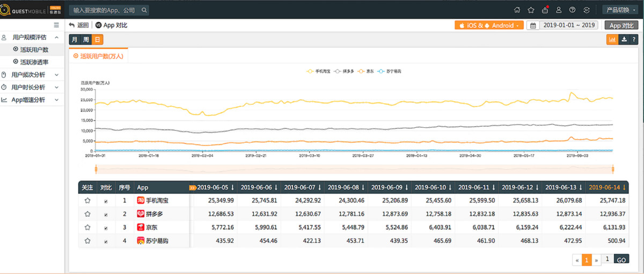Sort by 2019-06-14 column

coord(607,188)
